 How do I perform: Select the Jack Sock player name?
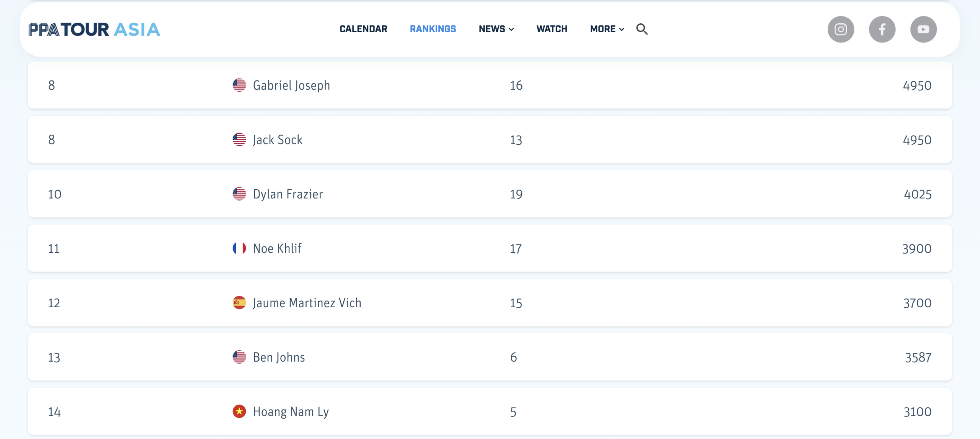pos(278,140)
